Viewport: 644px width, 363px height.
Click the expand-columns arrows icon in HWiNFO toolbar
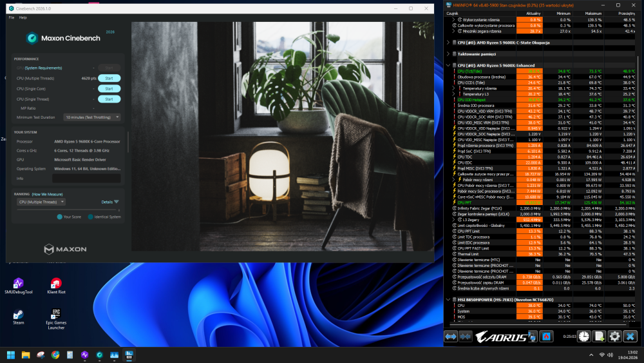tap(451, 337)
